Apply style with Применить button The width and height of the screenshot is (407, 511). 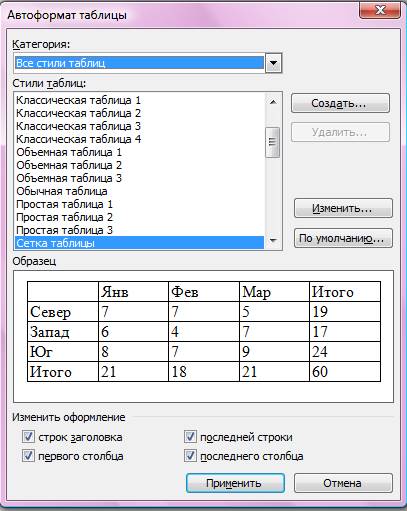click(x=235, y=483)
